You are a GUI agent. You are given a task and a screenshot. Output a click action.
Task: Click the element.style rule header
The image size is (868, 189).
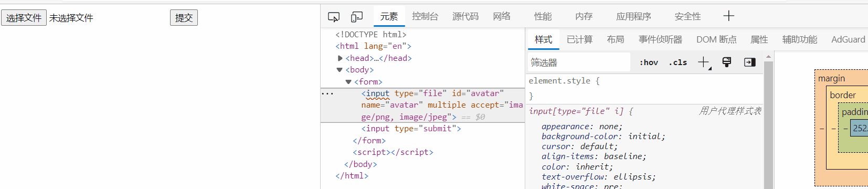564,81
